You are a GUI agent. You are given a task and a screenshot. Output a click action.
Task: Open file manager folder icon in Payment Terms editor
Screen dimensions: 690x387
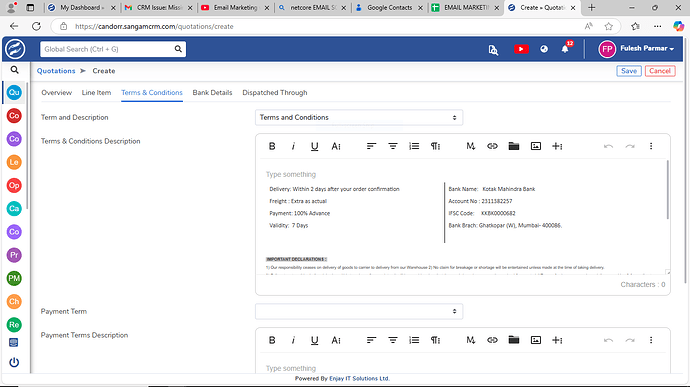(x=514, y=340)
